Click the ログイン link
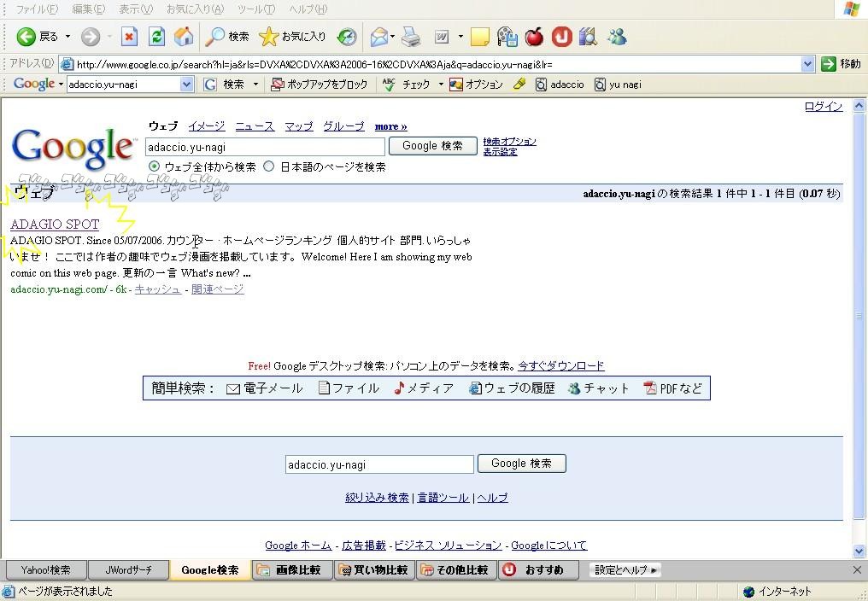 [824, 106]
